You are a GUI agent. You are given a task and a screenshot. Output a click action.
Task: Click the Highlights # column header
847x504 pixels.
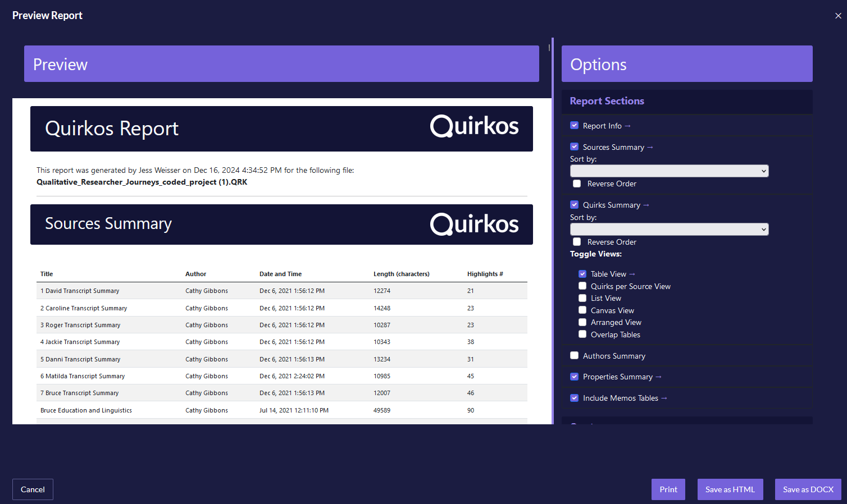(x=485, y=274)
